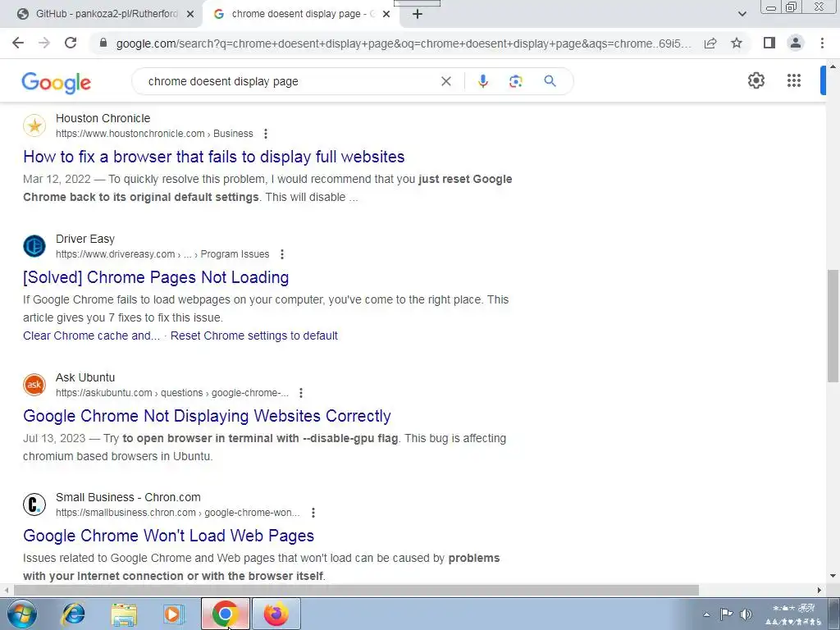
Task: Click the askubuntu.com breadcrumb URL
Action: click(x=172, y=393)
